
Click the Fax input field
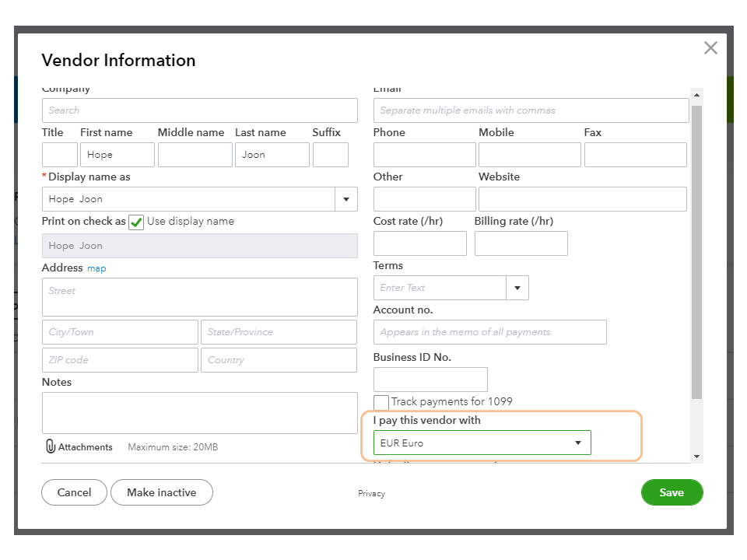pos(636,155)
